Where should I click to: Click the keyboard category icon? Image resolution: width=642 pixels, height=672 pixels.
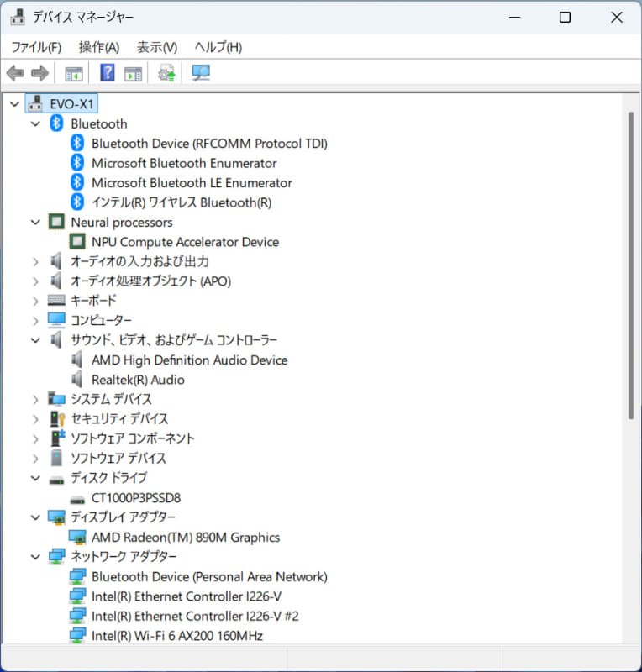pyautogui.click(x=56, y=301)
